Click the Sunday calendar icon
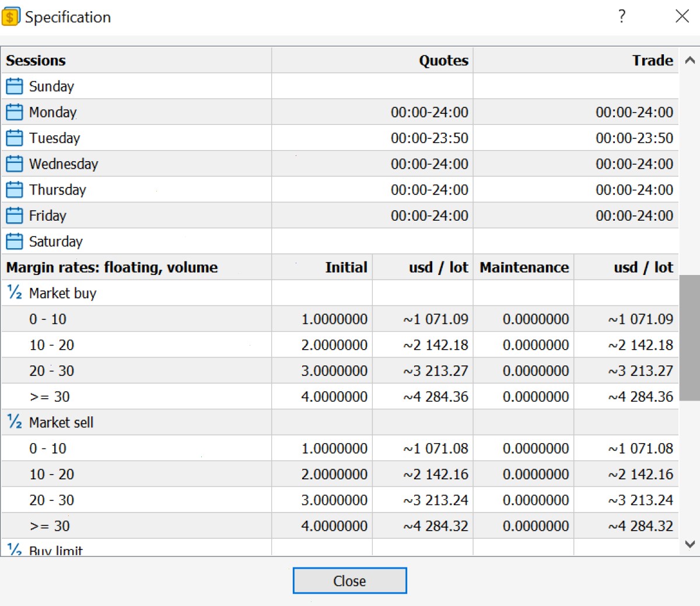 click(x=14, y=86)
